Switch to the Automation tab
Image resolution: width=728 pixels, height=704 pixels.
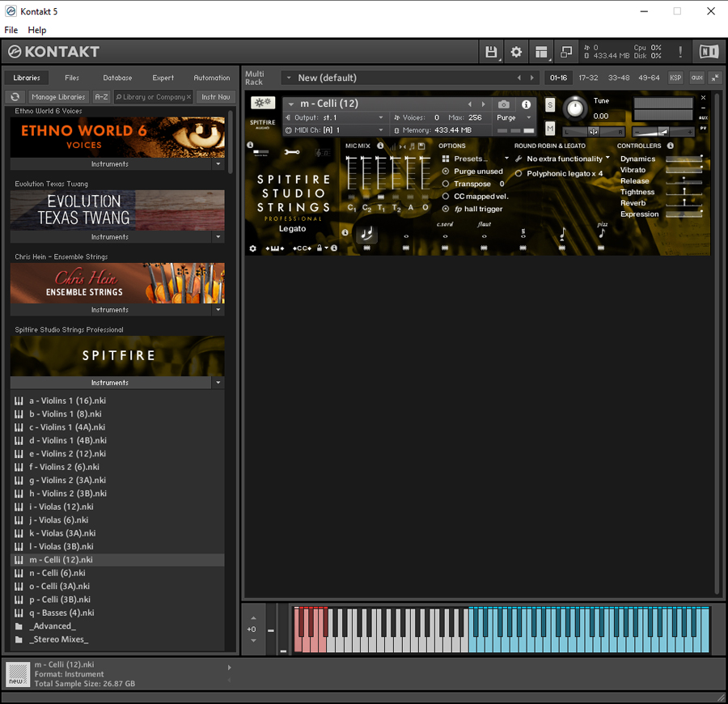click(x=212, y=78)
